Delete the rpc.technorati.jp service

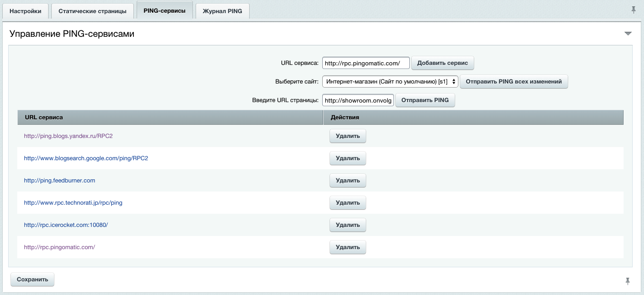348,203
